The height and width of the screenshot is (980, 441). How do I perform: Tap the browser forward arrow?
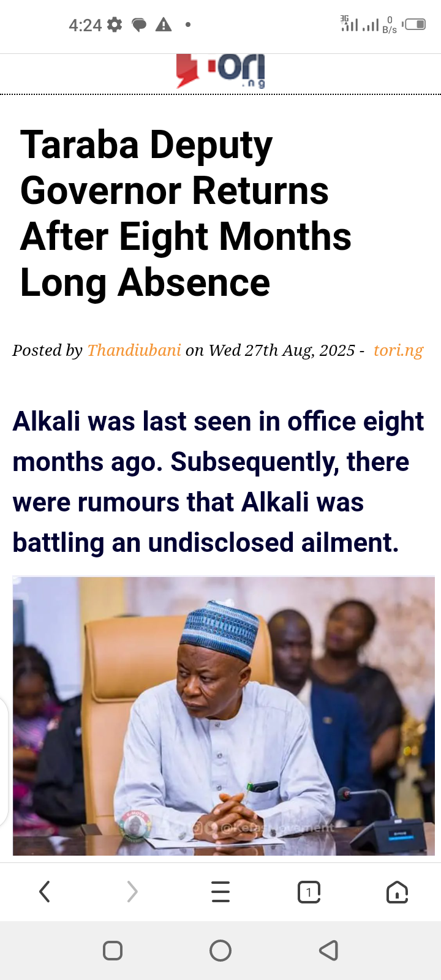[x=132, y=892]
